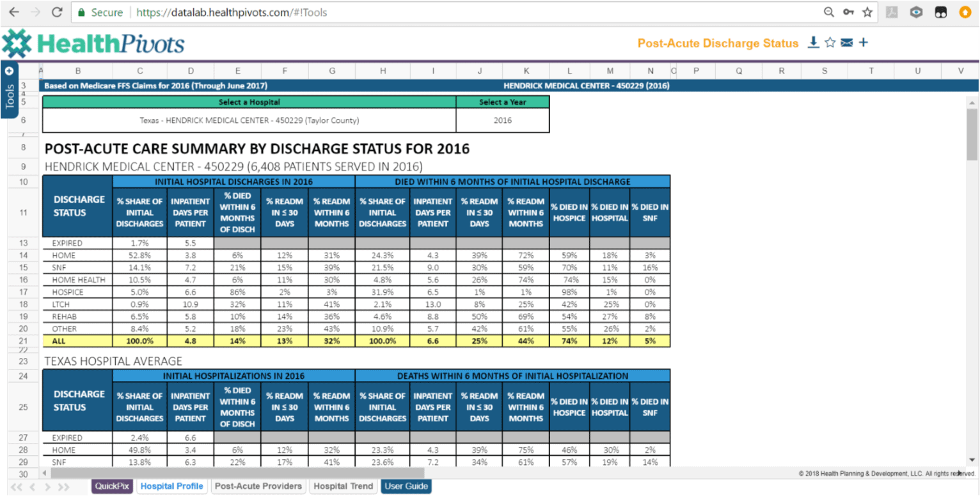Viewport: 980px width, 496px height.
Task: Jump to last sheet with double-right arrow
Action: (64, 487)
